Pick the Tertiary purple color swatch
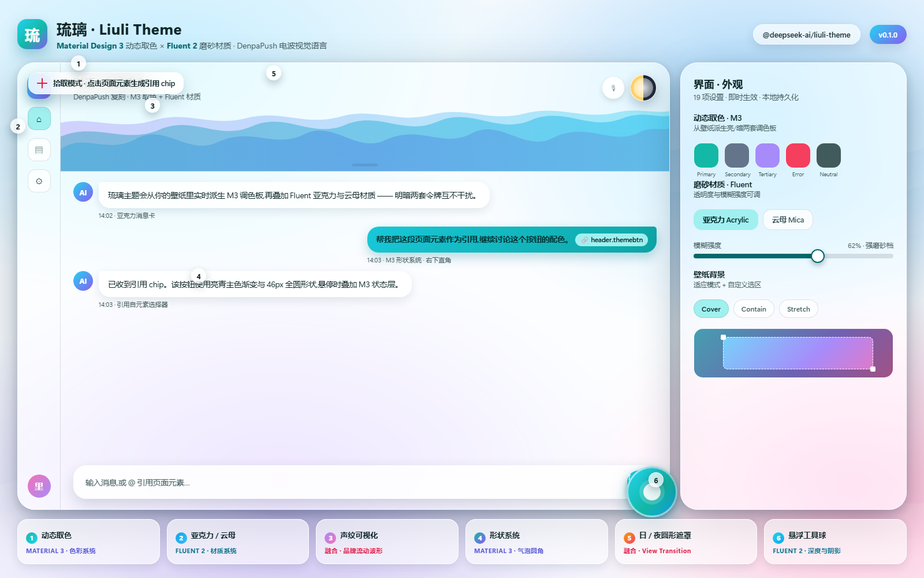 [x=767, y=155]
